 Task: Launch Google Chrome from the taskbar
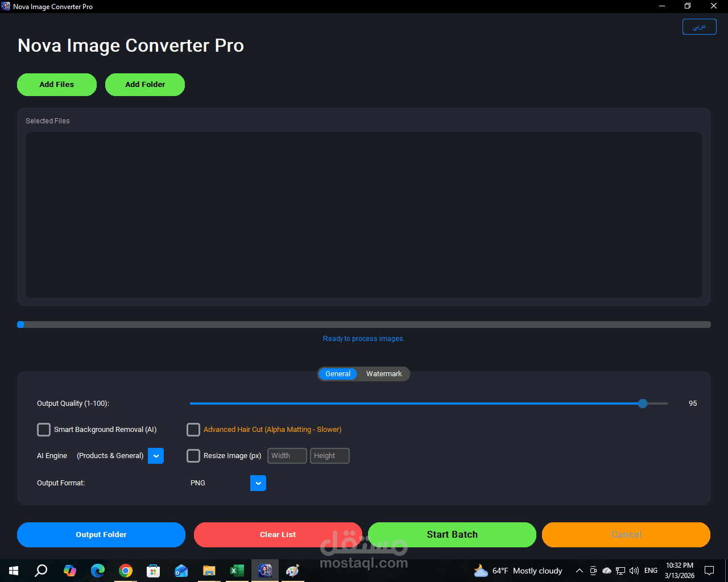tap(126, 570)
